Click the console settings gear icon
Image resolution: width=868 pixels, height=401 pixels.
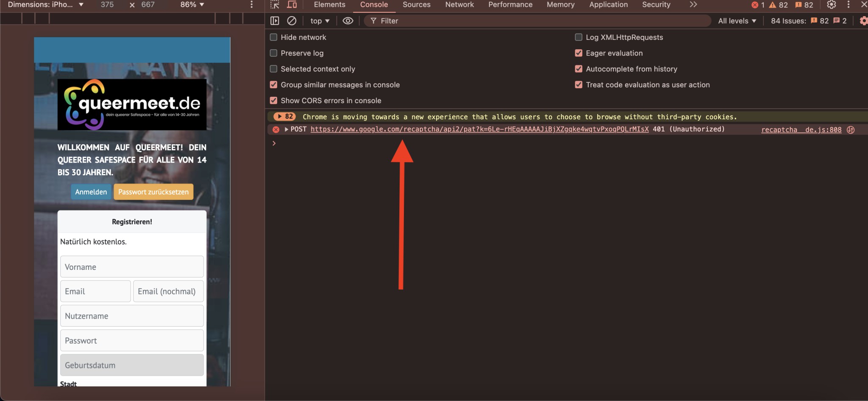tap(863, 21)
